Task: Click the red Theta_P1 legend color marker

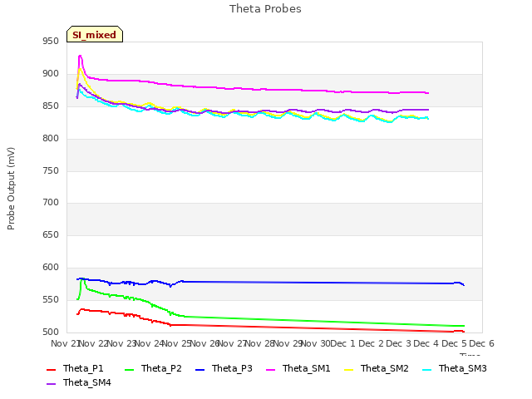Action: 51,369
